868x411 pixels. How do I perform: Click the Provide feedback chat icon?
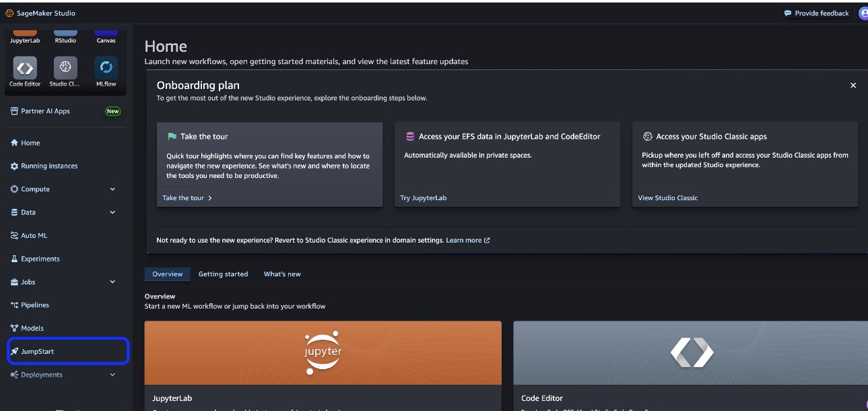(788, 13)
